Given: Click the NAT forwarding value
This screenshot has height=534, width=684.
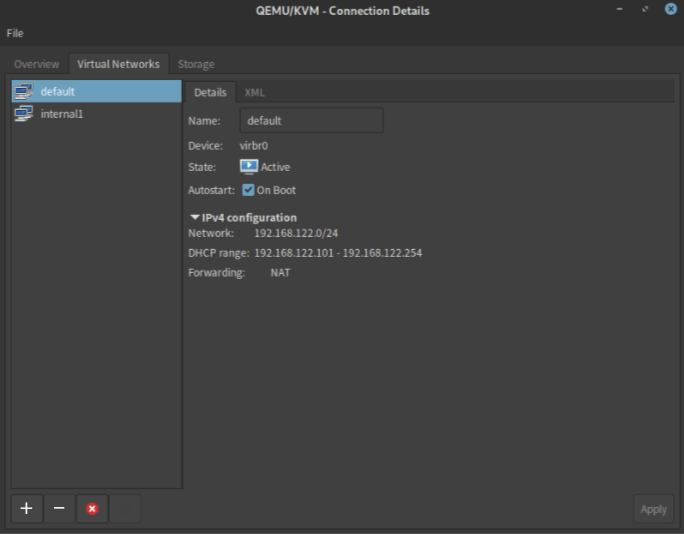Looking at the screenshot, I should pyautogui.click(x=280, y=273).
